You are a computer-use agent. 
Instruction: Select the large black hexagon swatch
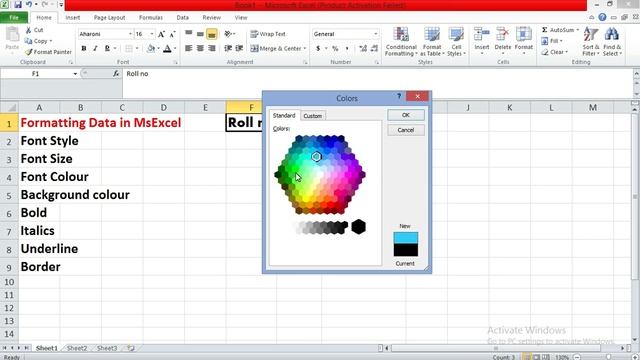click(358, 227)
